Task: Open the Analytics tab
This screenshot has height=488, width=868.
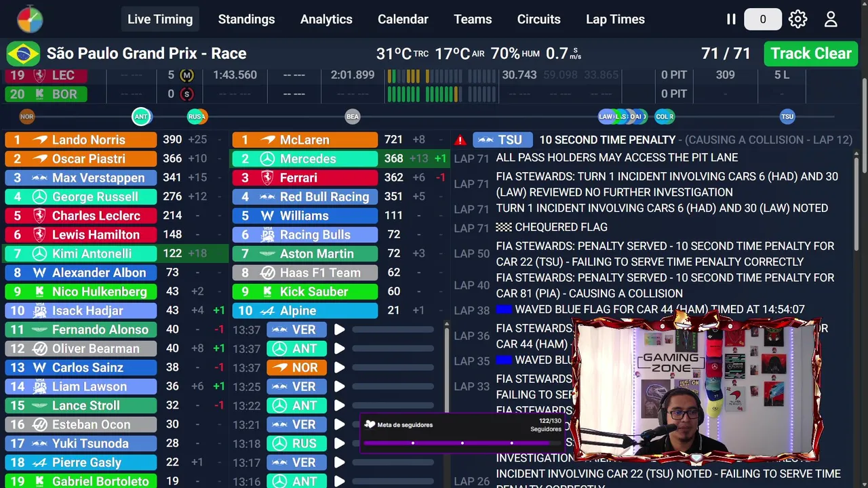Action: [x=326, y=20]
